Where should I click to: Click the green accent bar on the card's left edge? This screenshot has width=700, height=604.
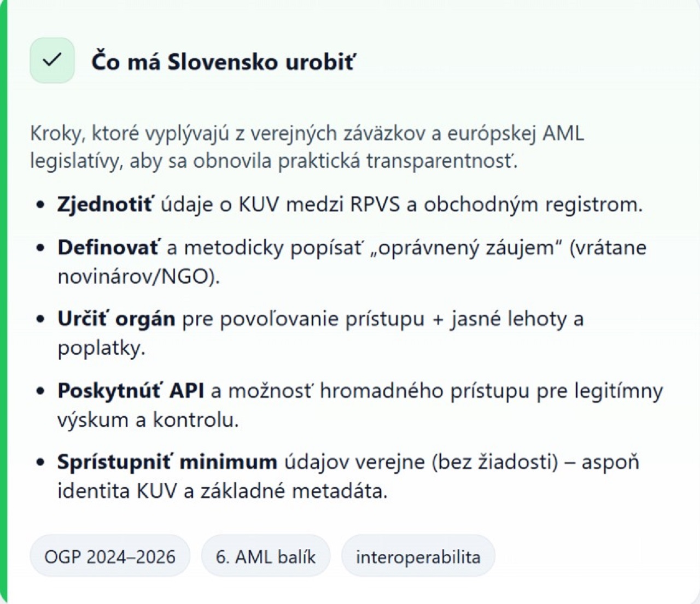(x=3, y=302)
